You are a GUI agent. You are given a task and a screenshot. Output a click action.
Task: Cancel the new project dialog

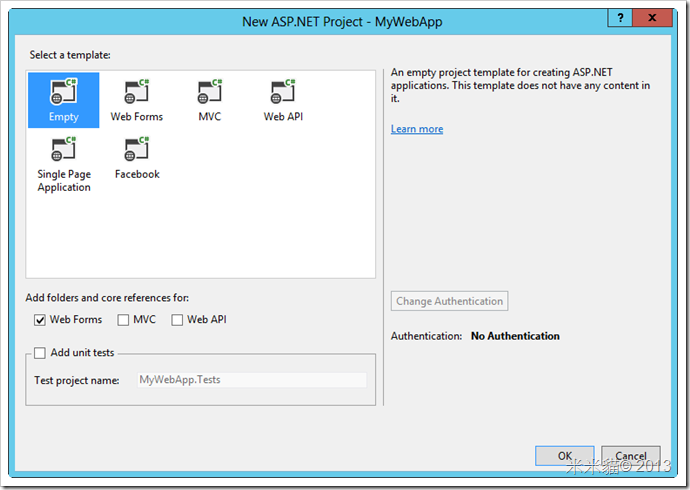(x=631, y=456)
